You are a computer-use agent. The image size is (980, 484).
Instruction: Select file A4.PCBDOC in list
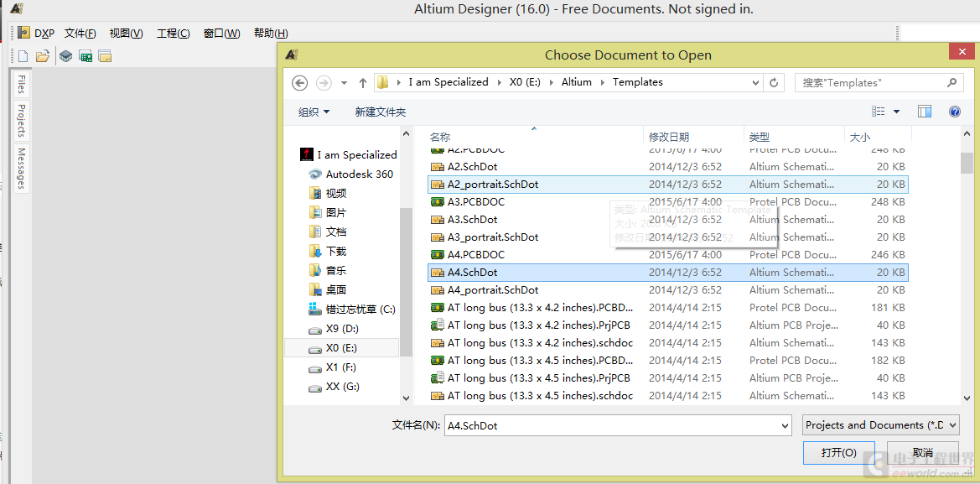(x=667, y=254)
